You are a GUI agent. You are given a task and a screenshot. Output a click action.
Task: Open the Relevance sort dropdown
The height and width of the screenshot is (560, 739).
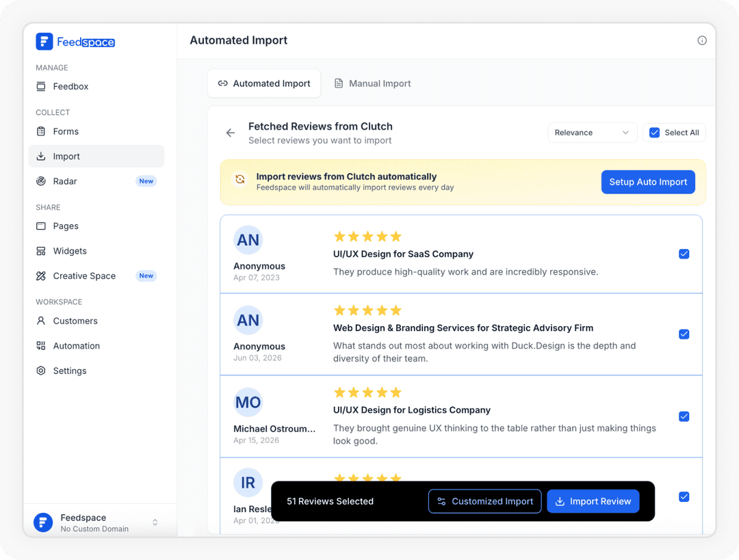593,133
